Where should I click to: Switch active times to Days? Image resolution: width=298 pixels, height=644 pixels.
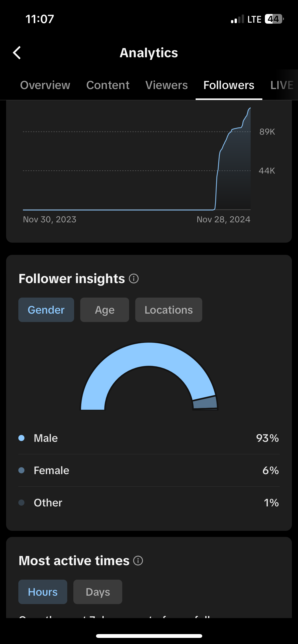coord(98,592)
